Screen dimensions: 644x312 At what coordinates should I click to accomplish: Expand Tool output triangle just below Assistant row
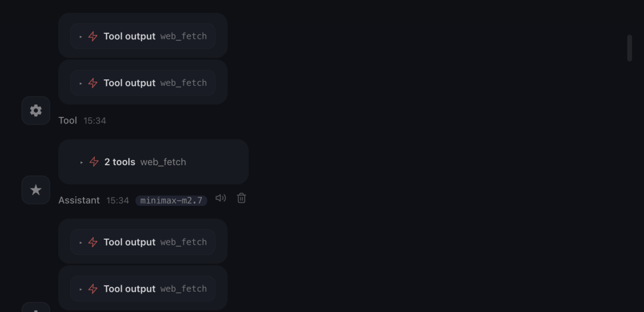(x=81, y=242)
